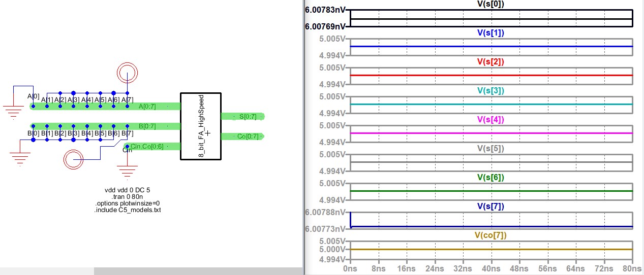Image resolution: width=644 pixels, height=275 pixels.
Task: Click the V(s[0]) trace label
Action: coord(490,4)
